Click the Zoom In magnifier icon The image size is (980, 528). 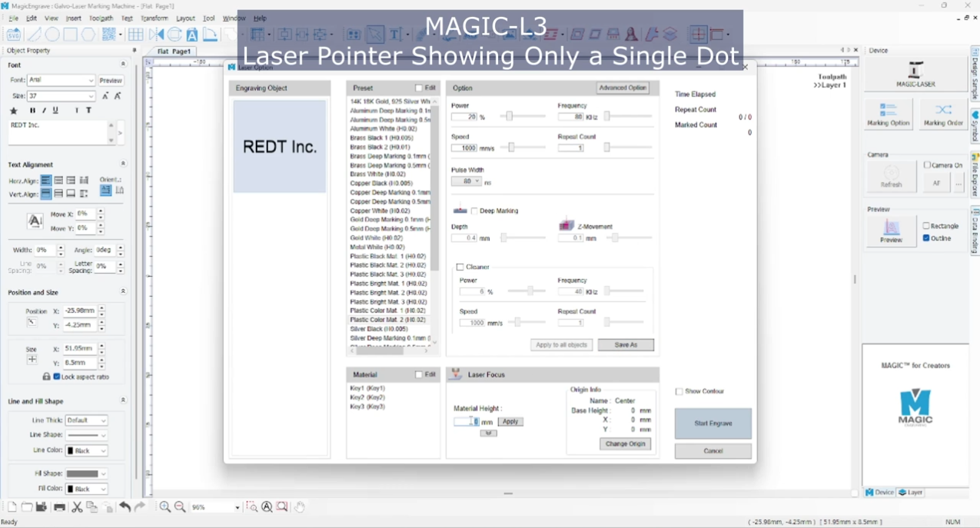click(164, 507)
